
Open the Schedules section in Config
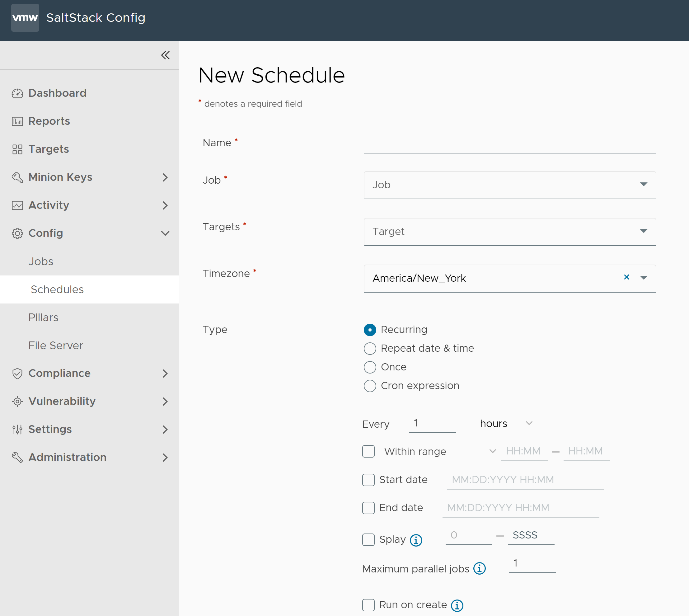pos(57,289)
